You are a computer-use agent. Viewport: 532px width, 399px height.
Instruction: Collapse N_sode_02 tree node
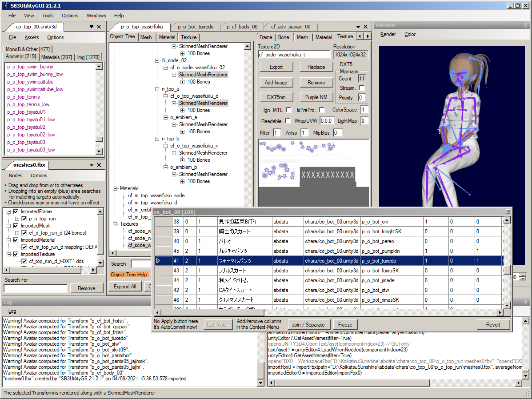click(x=157, y=60)
